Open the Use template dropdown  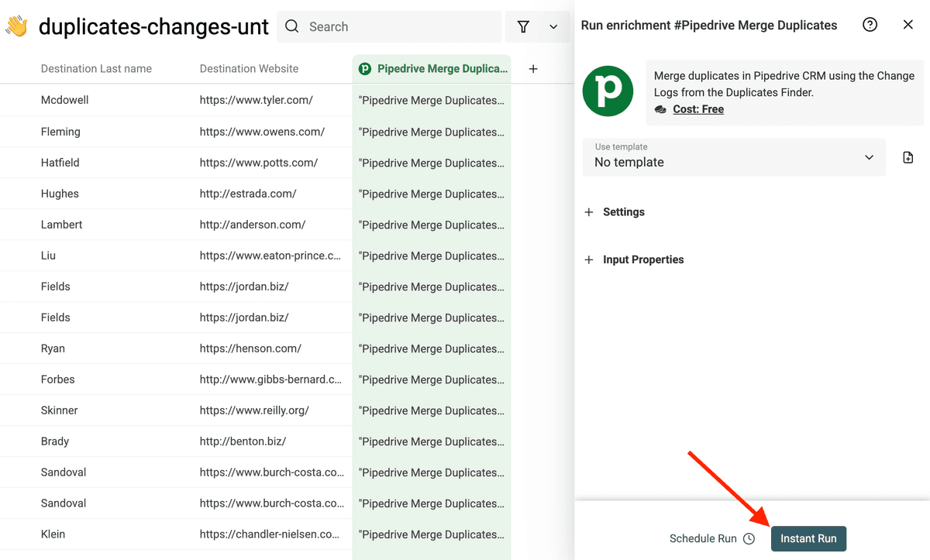click(x=734, y=157)
